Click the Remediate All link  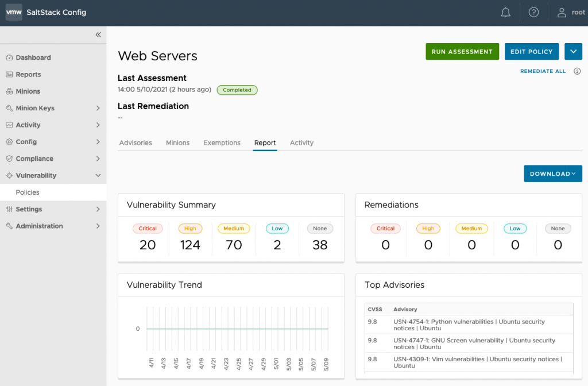point(543,72)
